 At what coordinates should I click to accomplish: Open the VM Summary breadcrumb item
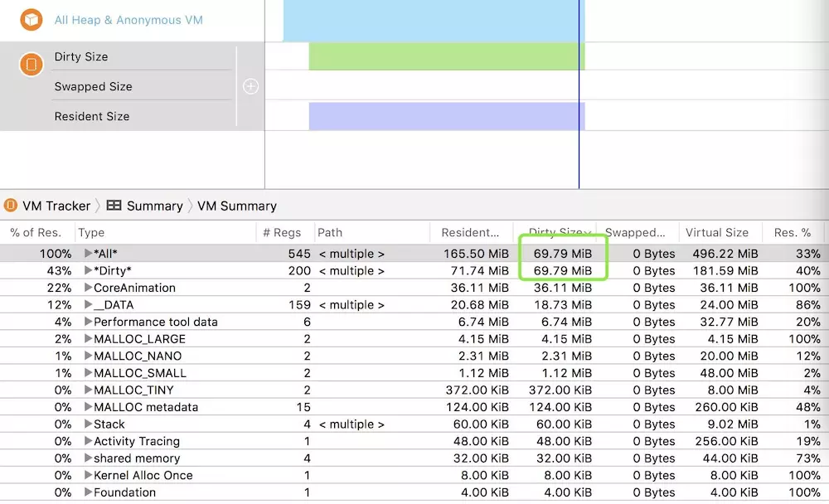pyautogui.click(x=237, y=206)
